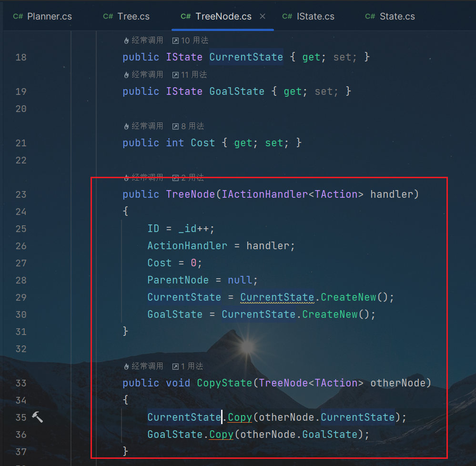Click the C# icon on Tree.cs tab
This screenshot has height=466, width=476.
click(108, 16)
